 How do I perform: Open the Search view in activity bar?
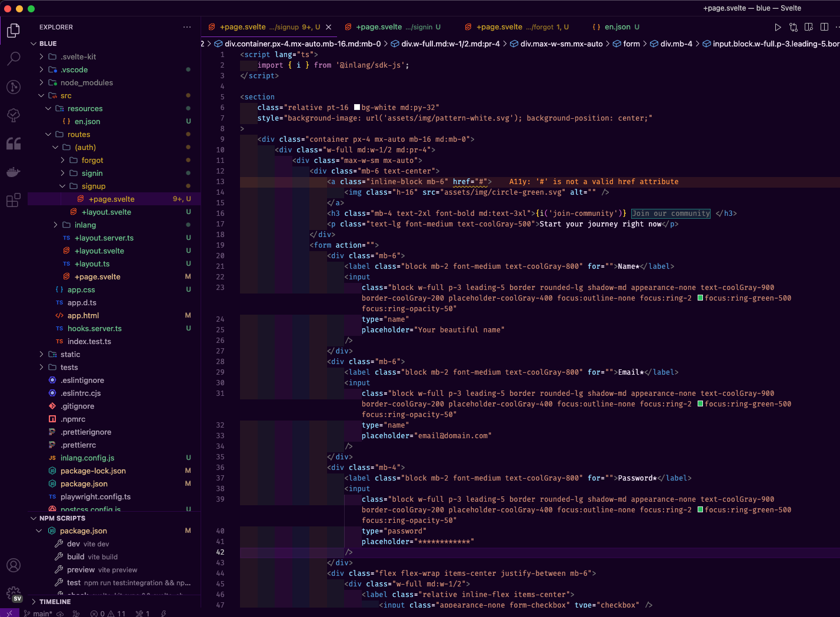point(14,58)
